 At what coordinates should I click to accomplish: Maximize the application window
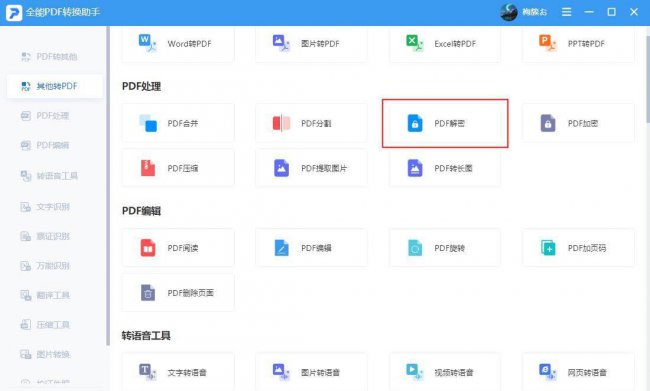point(611,12)
